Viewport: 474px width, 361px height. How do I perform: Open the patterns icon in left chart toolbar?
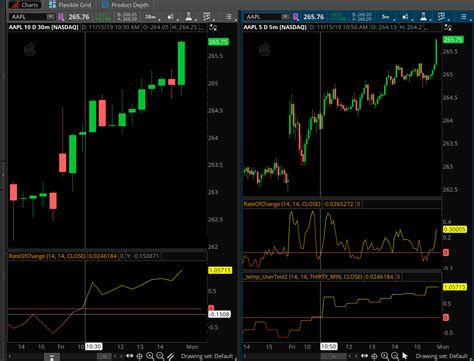207,16
